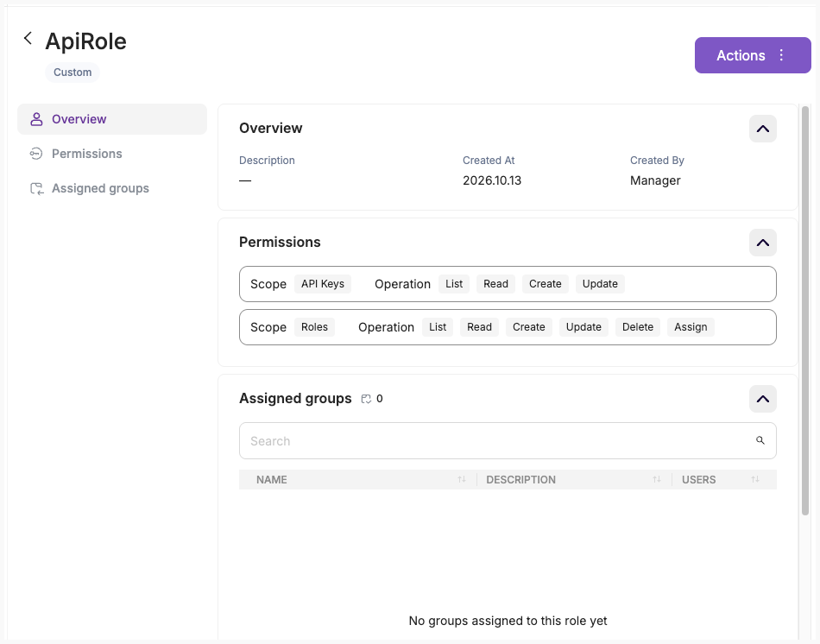Sort groups table by Users
This screenshot has height=644, width=820.
[x=755, y=479]
